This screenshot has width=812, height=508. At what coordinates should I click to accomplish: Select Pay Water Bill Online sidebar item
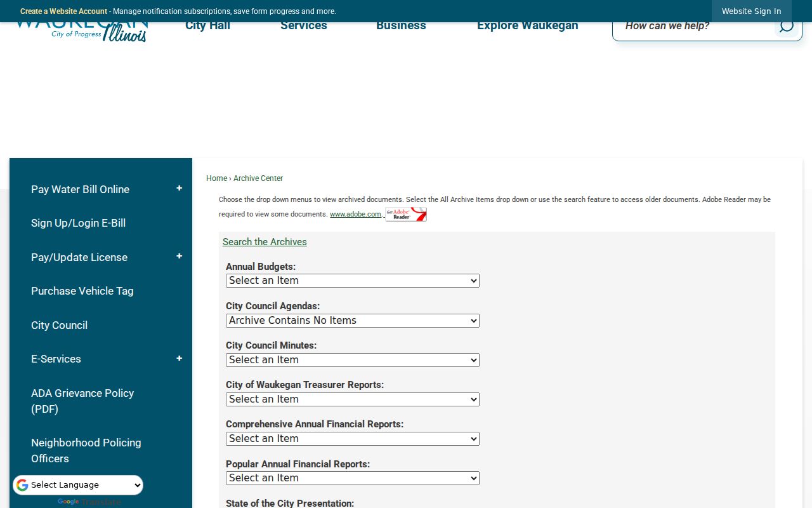coord(80,189)
